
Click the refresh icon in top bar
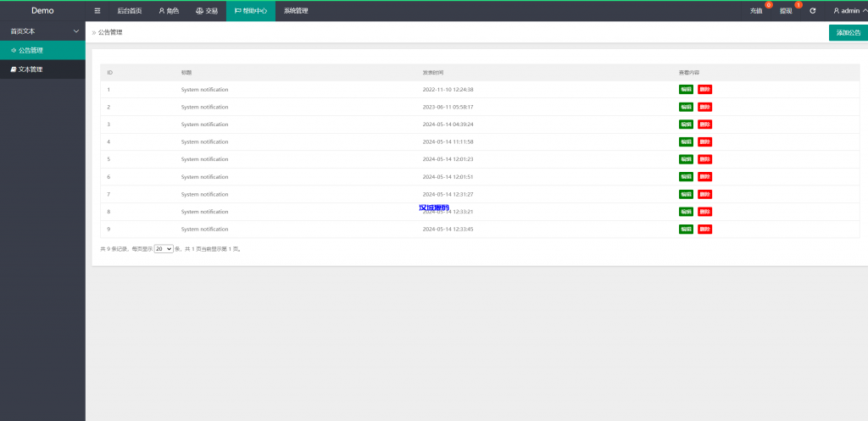tap(813, 11)
